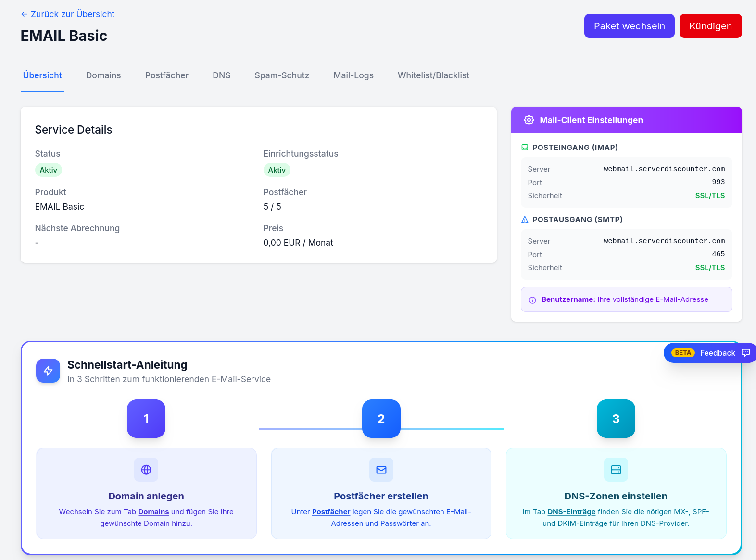Click the server icon above DNS-Zonen einstellen
Viewport: 756px width, 560px height.
pos(616,470)
